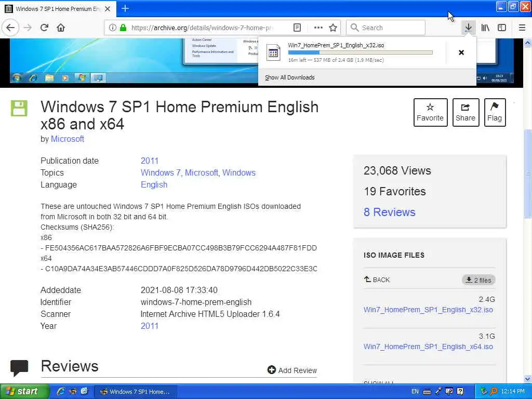Open the Microsoft topic link
Screen dimensions: 532x399
(201, 172)
